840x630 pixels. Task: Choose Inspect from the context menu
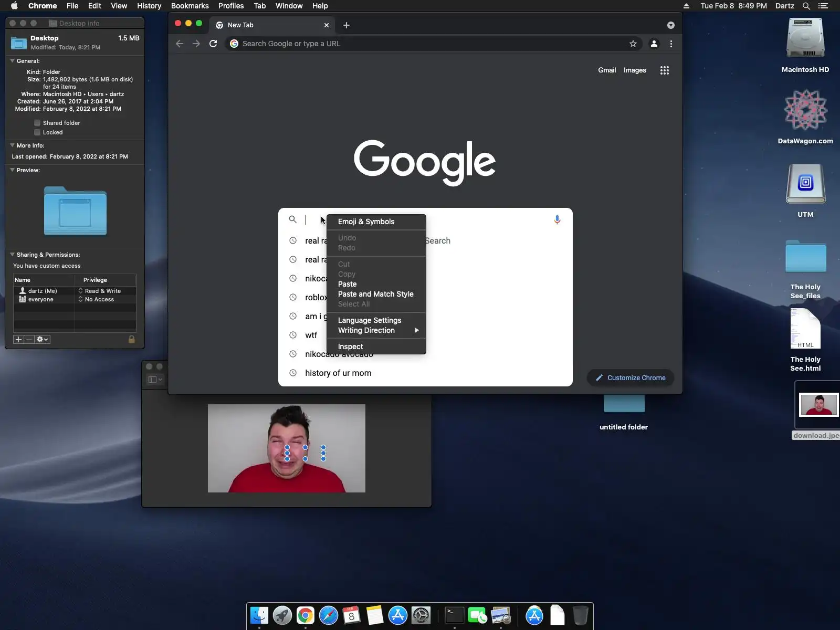[x=376, y=346]
